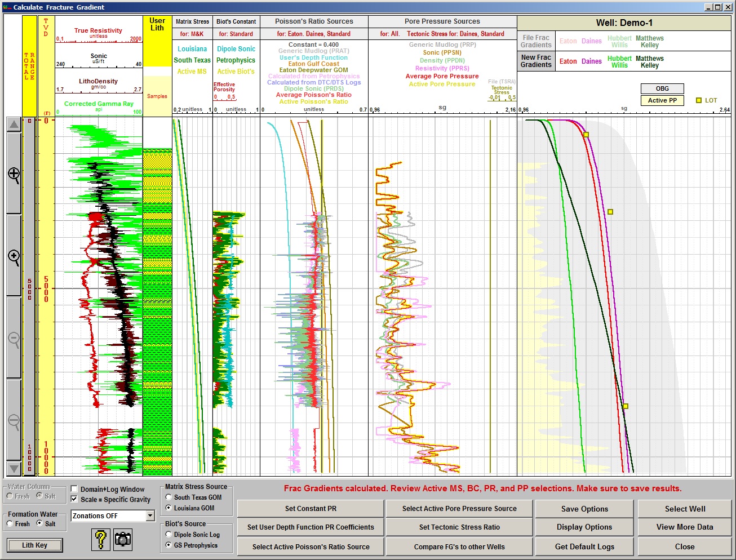The width and height of the screenshot is (736, 560).
Task: Open View More Data
Action: (685, 527)
